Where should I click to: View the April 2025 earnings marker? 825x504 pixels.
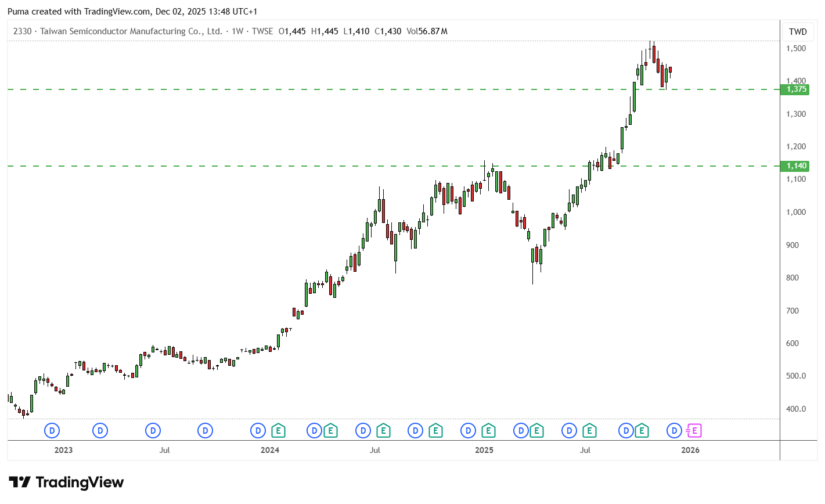536,431
